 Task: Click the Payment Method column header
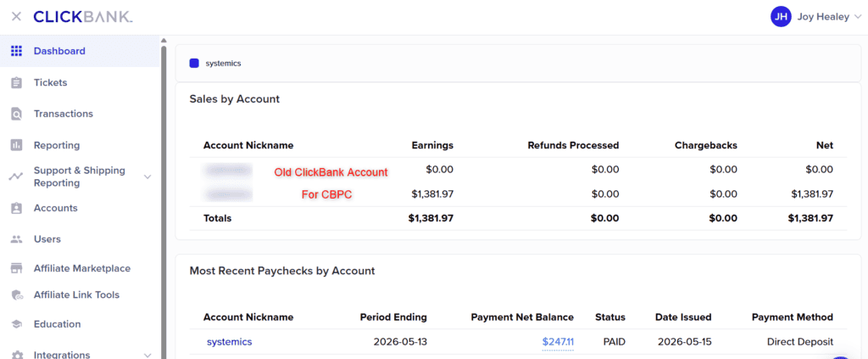pyautogui.click(x=793, y=317)
